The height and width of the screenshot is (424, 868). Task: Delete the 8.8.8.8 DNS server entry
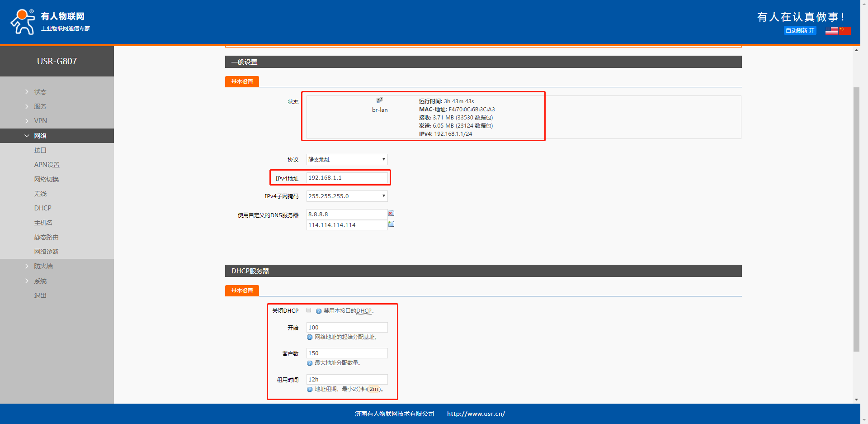[391, 214]
